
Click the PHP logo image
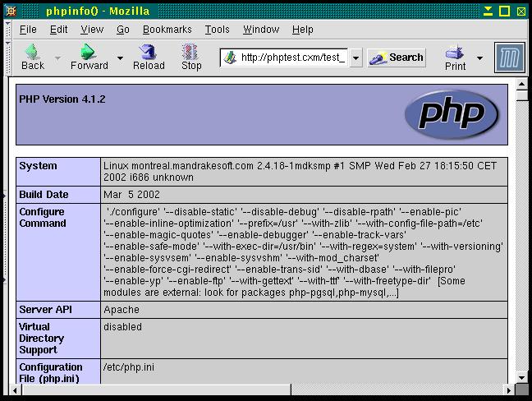click(452, 114)
